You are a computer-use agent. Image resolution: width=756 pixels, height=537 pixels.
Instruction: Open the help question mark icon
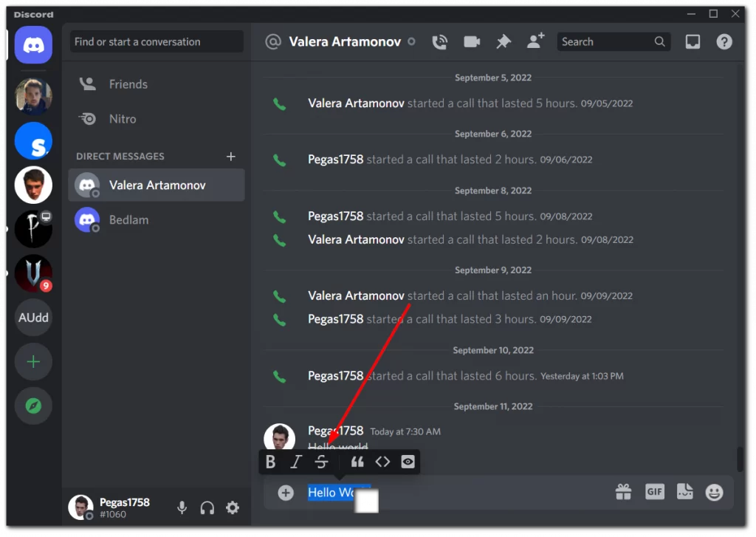click(724, 42)
